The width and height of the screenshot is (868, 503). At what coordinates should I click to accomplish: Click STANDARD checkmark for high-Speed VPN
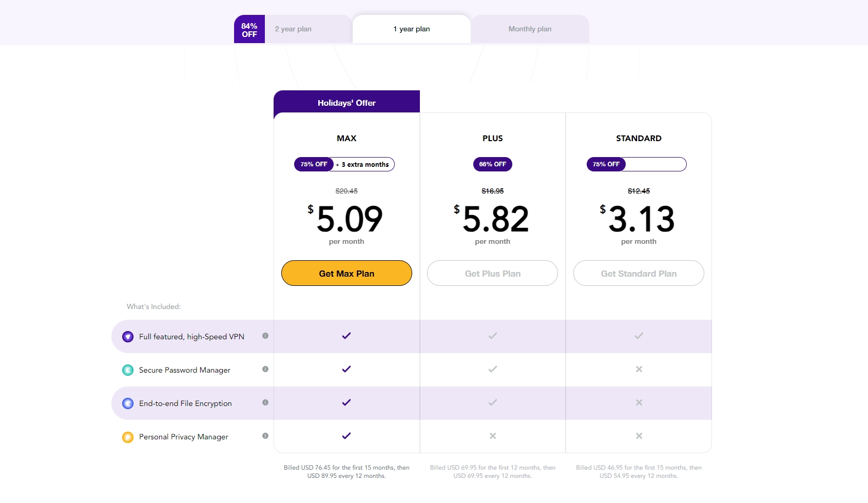[639, 336]
